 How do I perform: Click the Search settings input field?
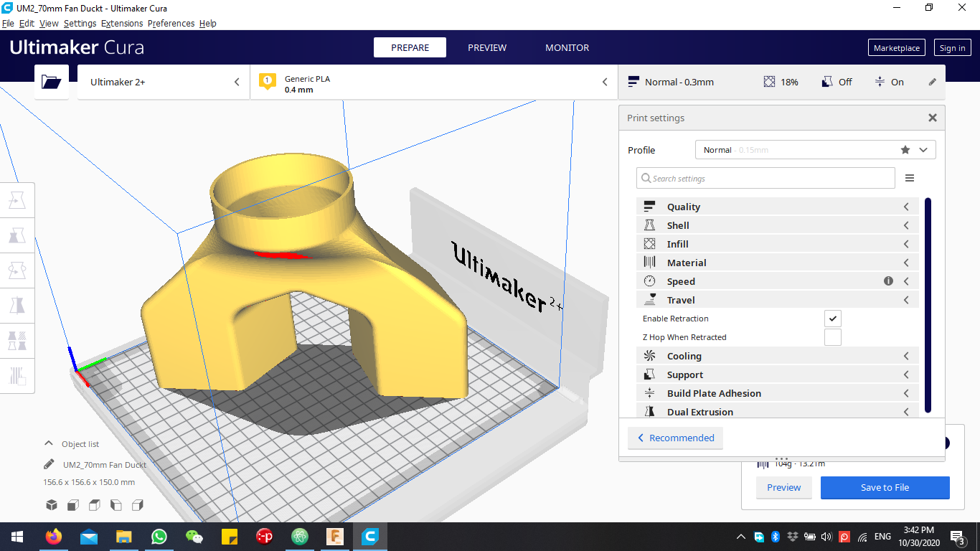pyautogui.click(x=765, y=179)
